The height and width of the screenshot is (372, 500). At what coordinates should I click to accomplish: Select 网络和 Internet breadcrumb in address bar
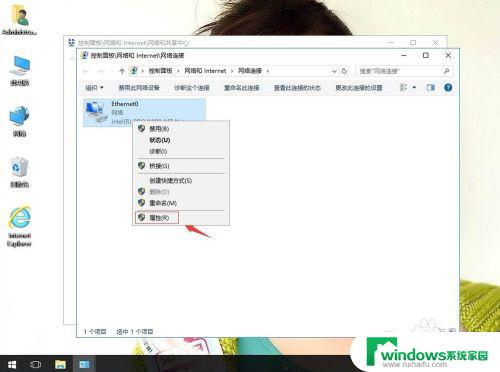coord(205,71)
